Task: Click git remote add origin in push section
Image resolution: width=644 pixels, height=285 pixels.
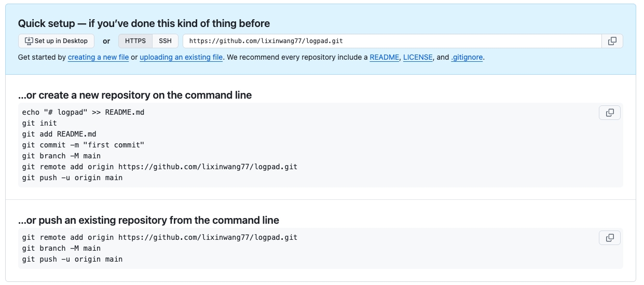Action: [x=160, y=237]
